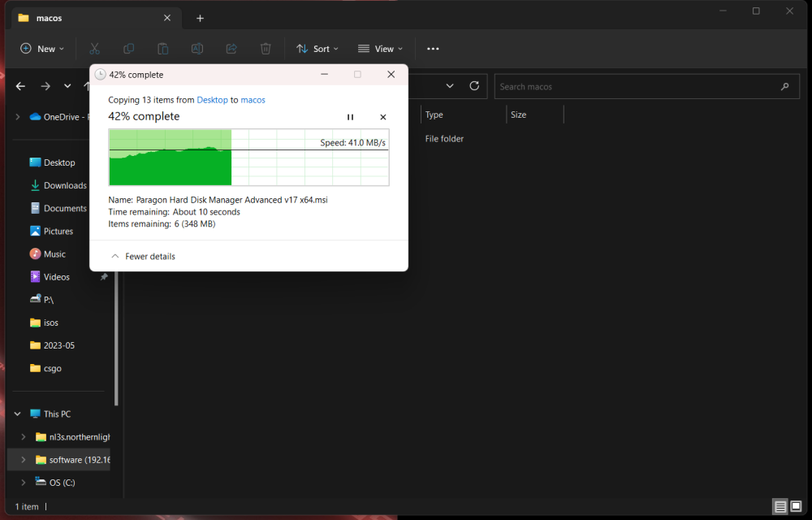The height and width of the screenshot is (520, 812).
Task: Click 'Items remaining: 6 (348 MB)' text
Action: click(162, 223)
